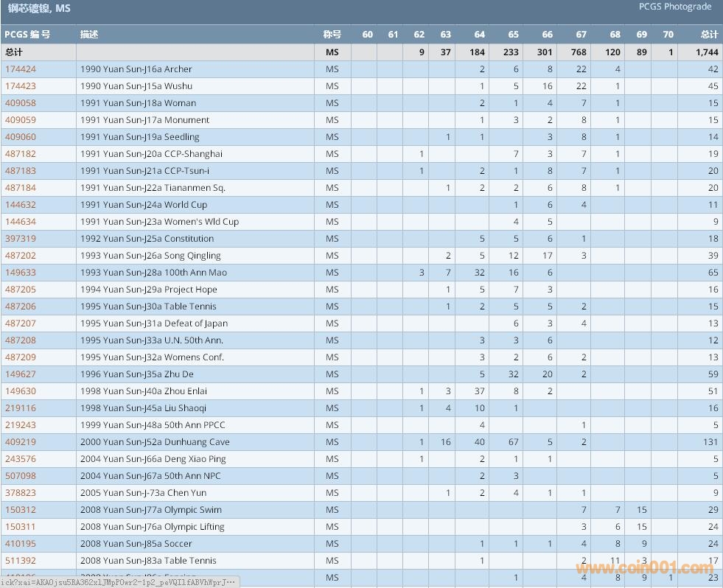Open coin number 409219 Dunhuang Cave

(x=21, y=442)
